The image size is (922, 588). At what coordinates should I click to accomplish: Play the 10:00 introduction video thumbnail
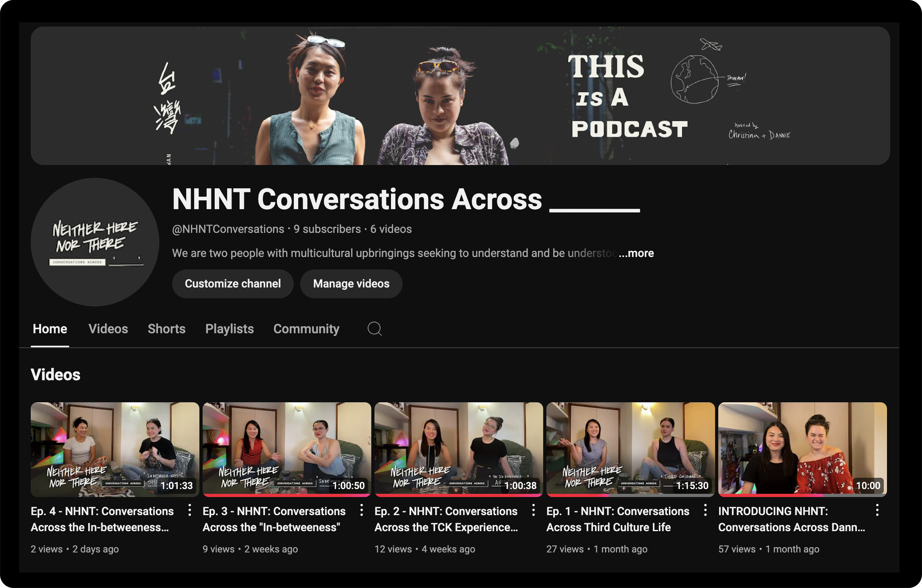tap(802, 450)
